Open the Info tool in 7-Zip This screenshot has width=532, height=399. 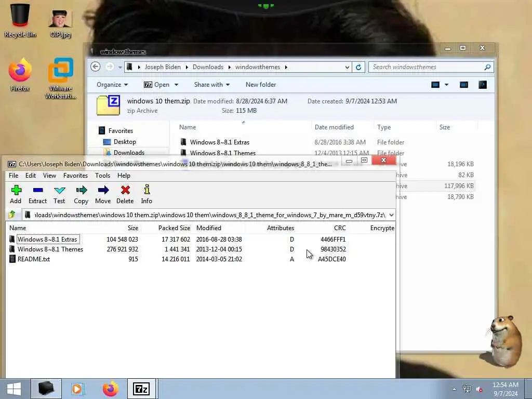point(147,194)
